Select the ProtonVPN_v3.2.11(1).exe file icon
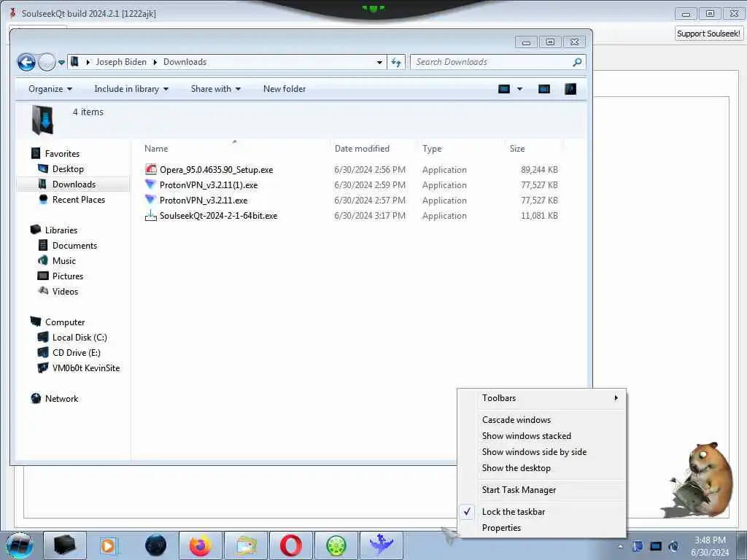The width and height of the screenshot is (747, 560). (x=150, y=184)
